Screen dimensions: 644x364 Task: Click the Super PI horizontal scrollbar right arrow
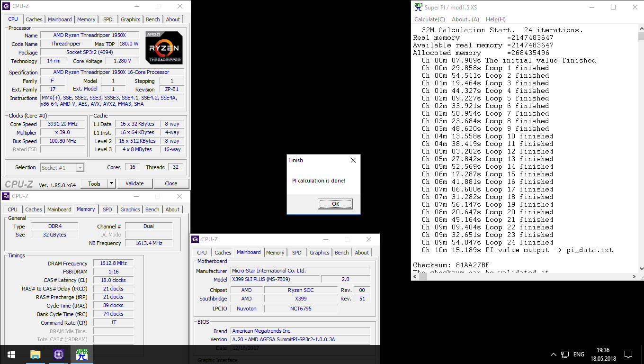pos(634,277)
